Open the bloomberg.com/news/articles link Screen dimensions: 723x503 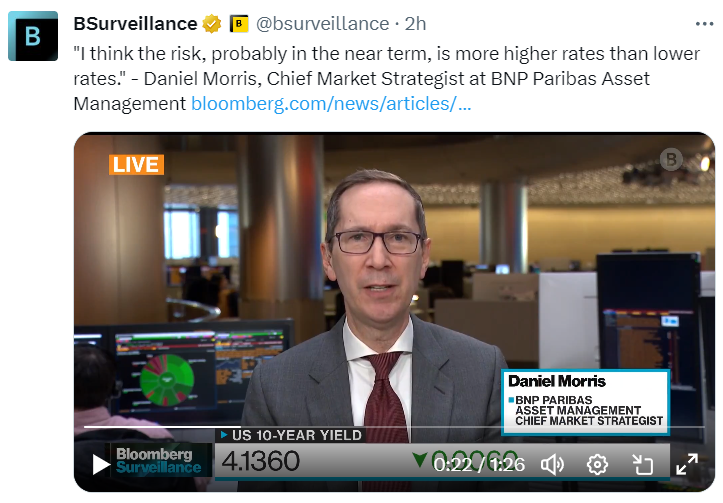pos(331,104)
